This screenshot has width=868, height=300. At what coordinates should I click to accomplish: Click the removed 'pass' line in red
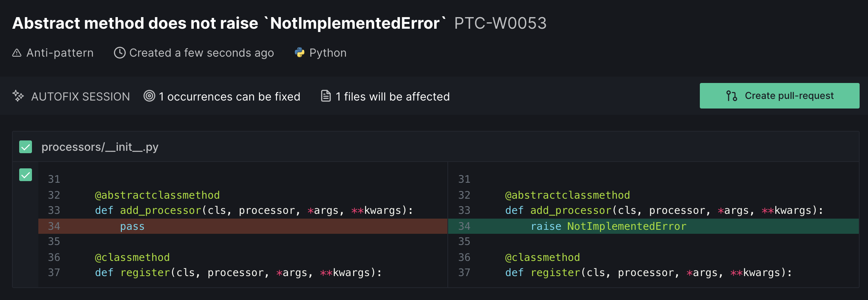(132, 226)
